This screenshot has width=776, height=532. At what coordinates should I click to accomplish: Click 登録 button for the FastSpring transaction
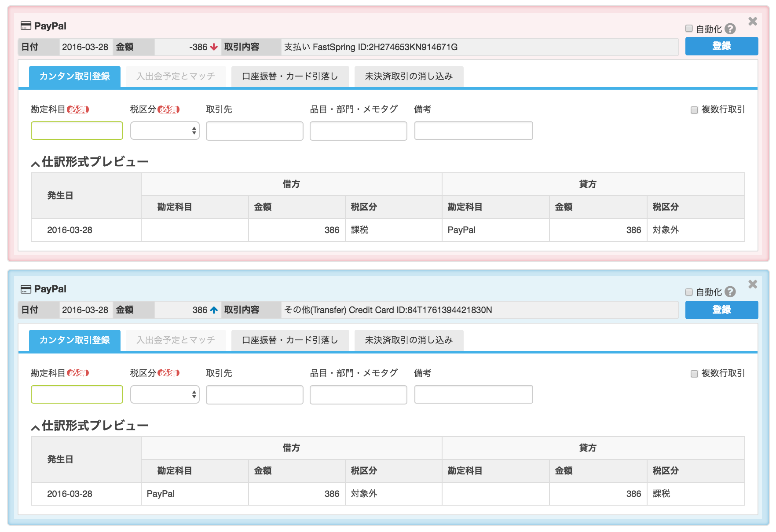tap(721, 46)
